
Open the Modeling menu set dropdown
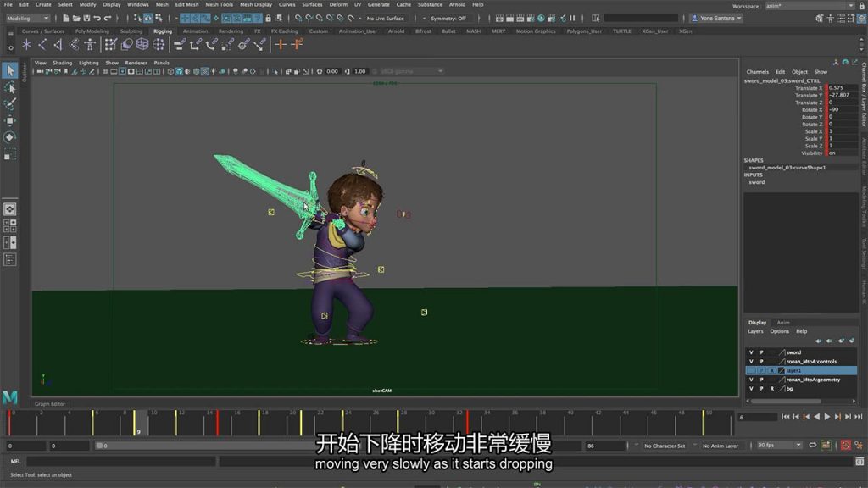click(x=27, y=19)
